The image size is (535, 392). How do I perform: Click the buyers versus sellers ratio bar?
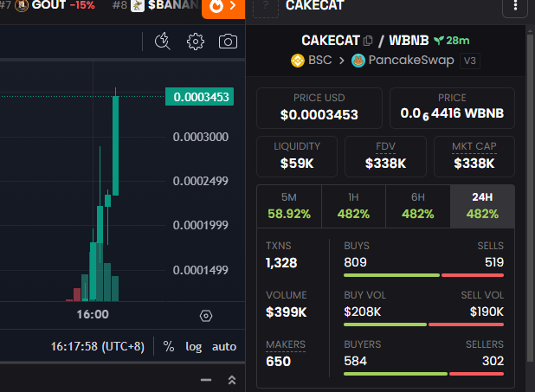pyautogui.click(x=424, y=374)
